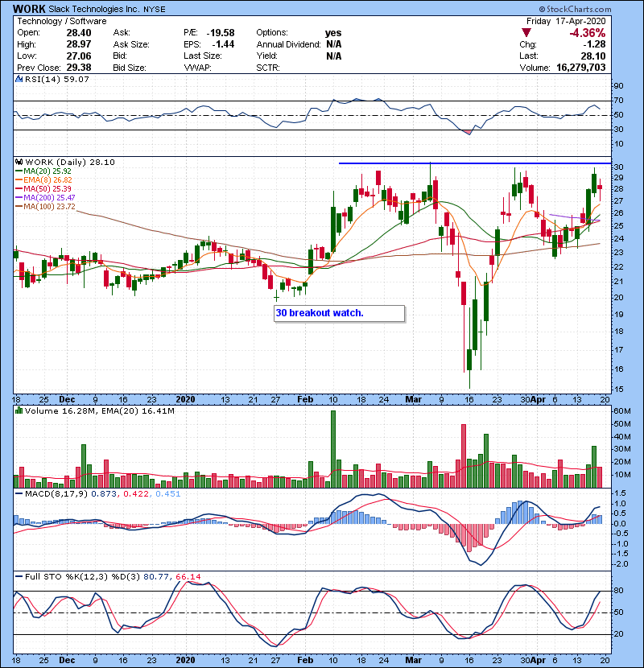Click the Last value 28.10 in header
Screen dimensions: 644x668
592,56
